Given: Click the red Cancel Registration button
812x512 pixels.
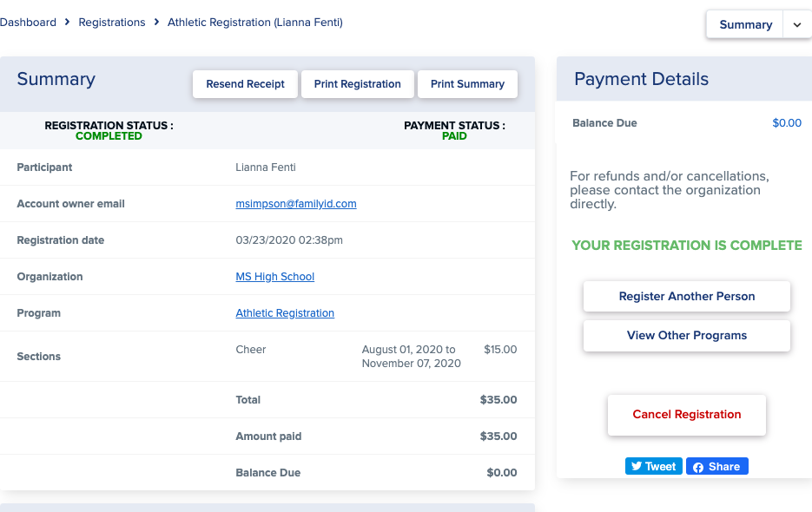Looking at the screenshot, I should coord(687,415).
